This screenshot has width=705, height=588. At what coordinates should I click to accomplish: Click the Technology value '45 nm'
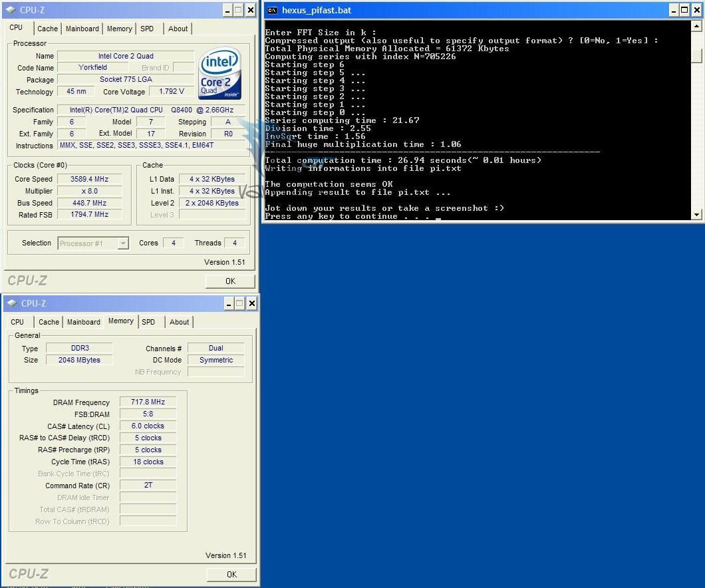(76, 91)
